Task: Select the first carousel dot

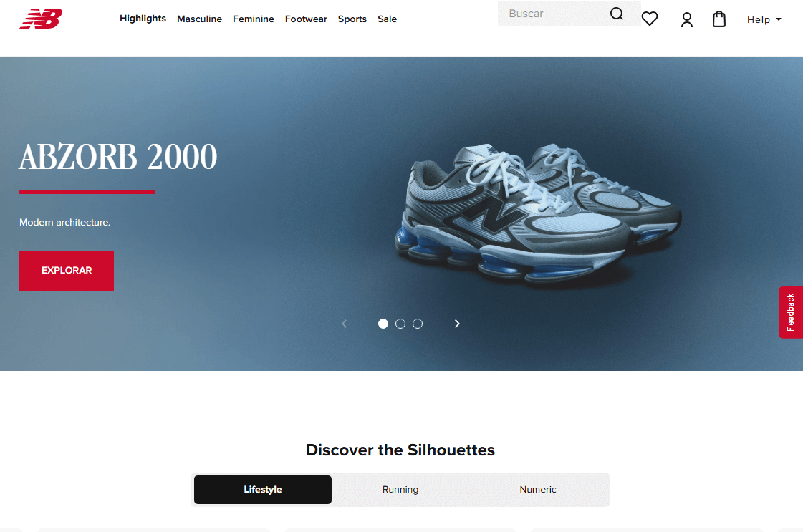Action: click(x=383, y=324)
